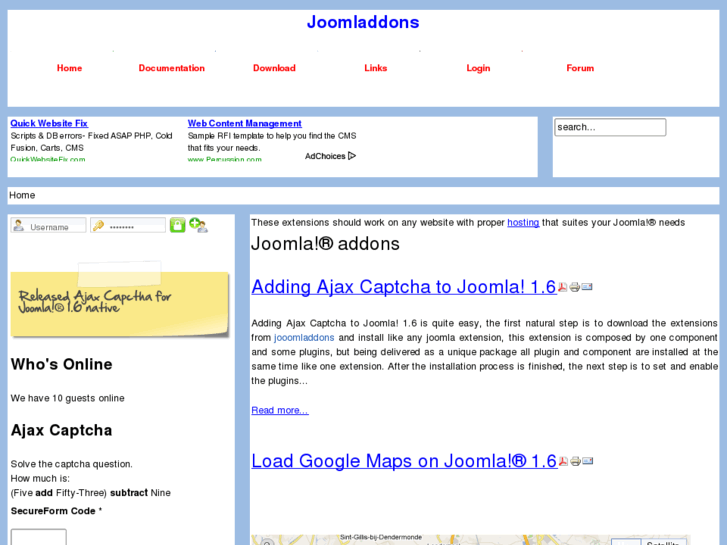Click the green login lock button
This screenshot has height=545, width=727.
click(177, 225)
